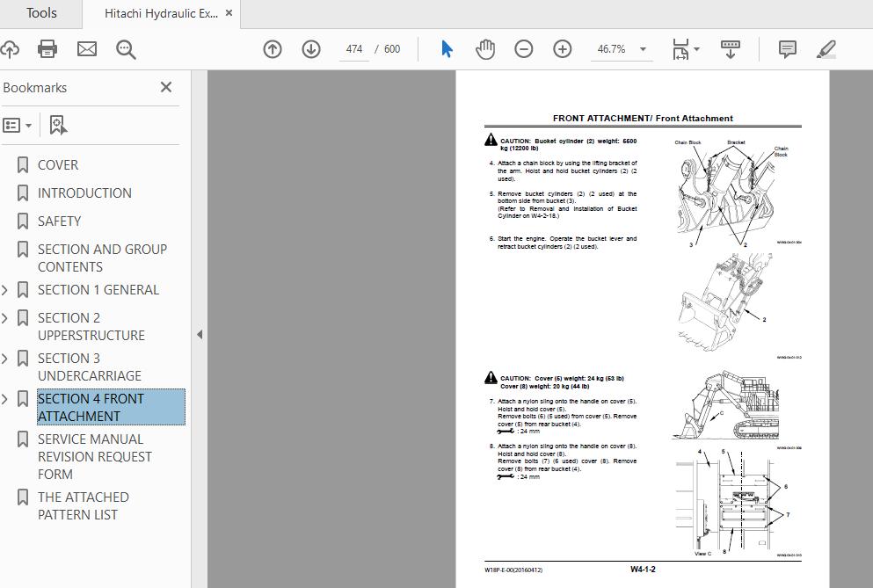
Task: Activate the text selection arrow tool
Action: pos(447,49)
